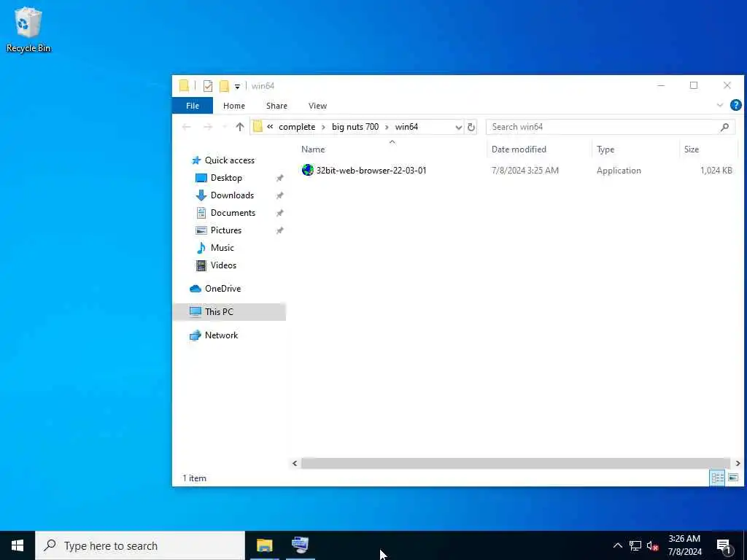
Task: Sort by the Name column header
Action: [313, 149]
